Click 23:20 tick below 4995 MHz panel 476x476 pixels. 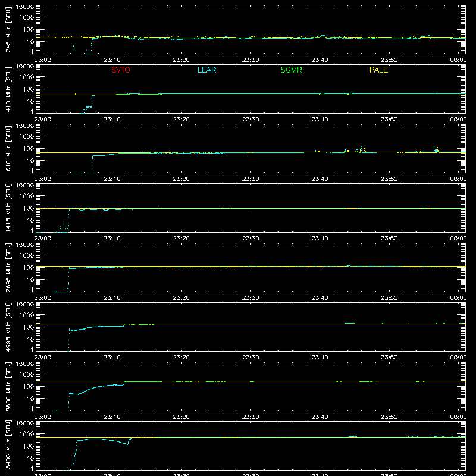[181, 358]
